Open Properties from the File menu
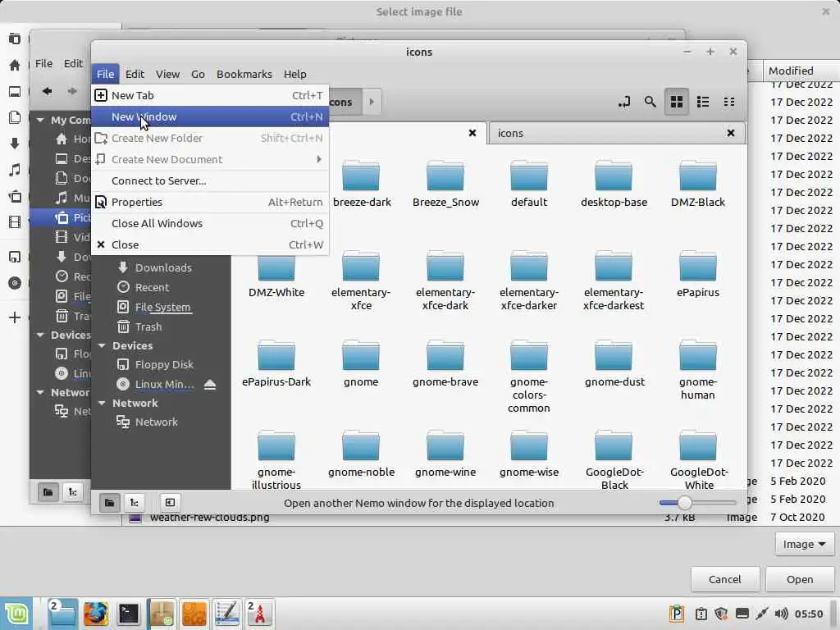 [x=209, y=202]
